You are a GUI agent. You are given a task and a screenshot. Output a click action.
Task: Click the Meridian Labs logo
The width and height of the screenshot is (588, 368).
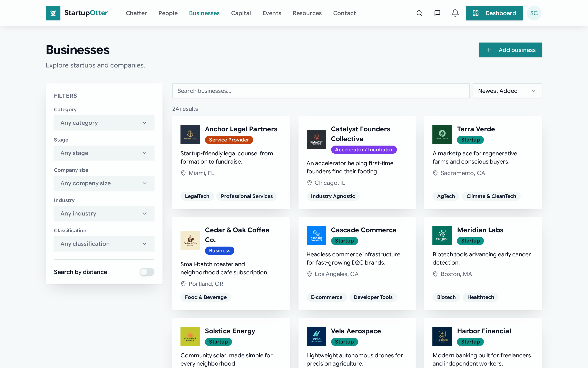pos(442,236)
